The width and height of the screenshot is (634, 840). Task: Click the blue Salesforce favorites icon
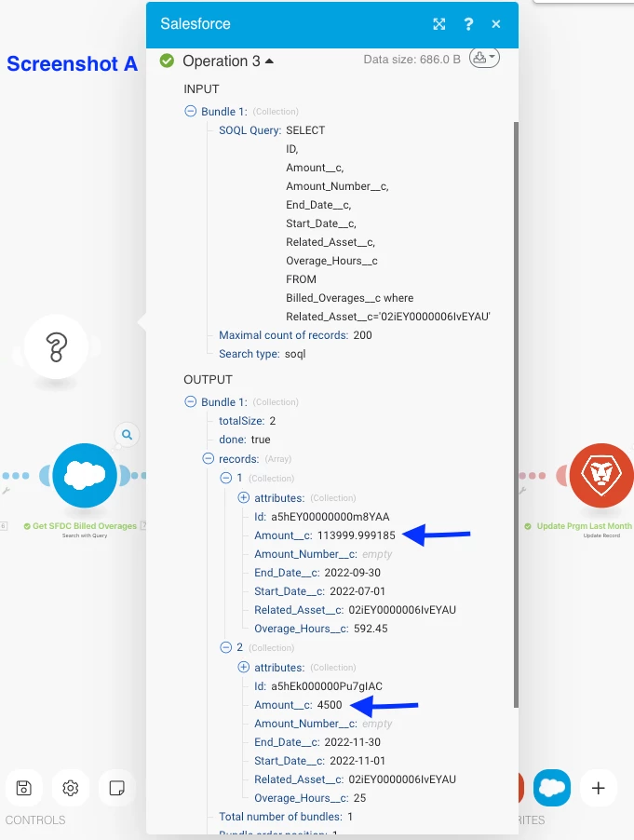tap(552, 788)
